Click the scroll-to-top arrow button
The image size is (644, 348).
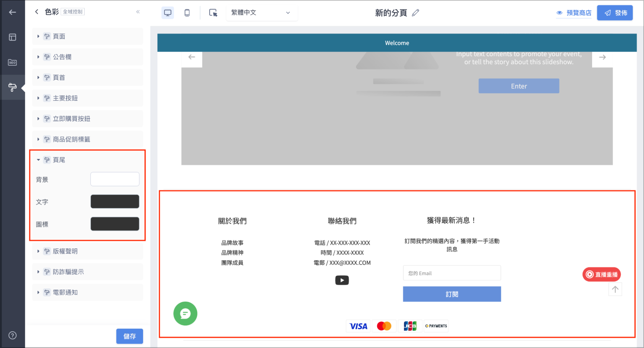coord(615,289)
